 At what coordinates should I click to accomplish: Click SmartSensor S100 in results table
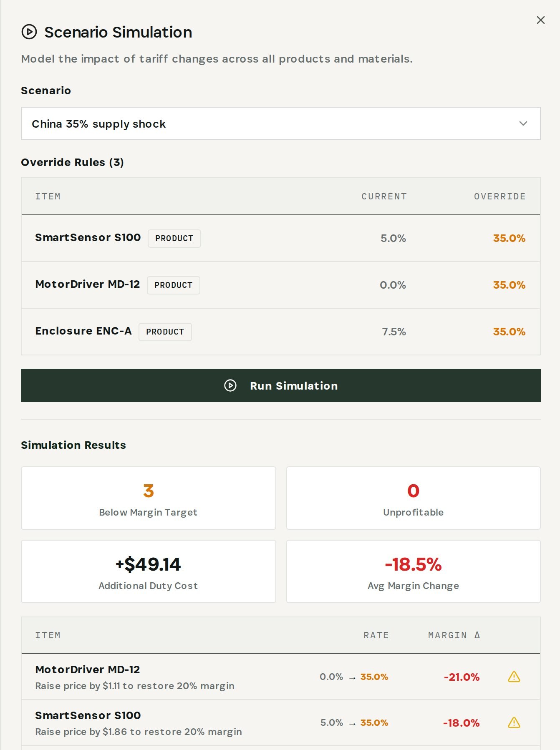click(88, 715)
